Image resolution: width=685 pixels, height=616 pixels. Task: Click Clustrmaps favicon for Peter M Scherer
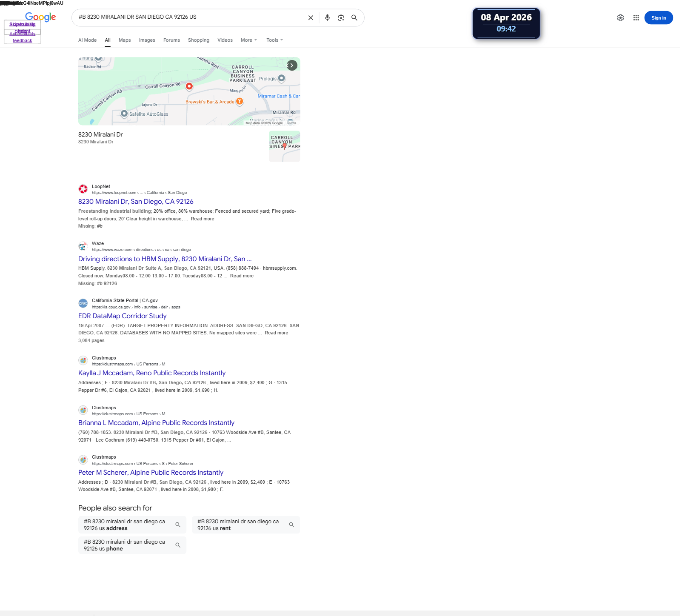click(x=83, y=460)
